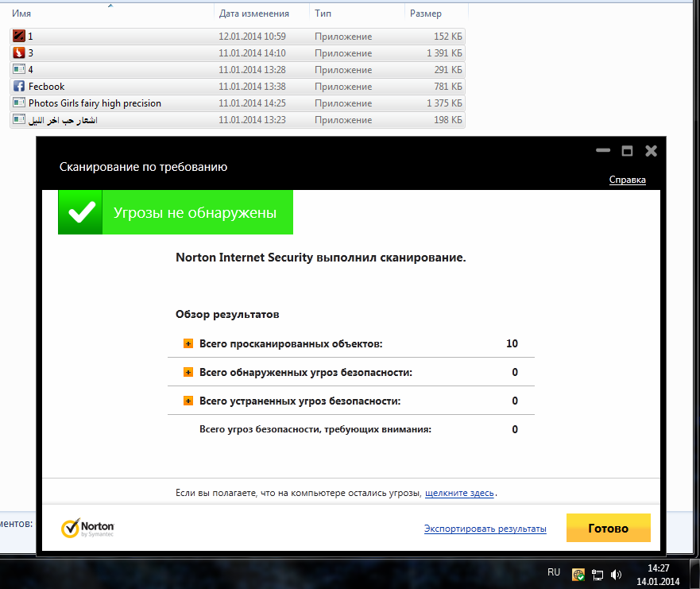Click the taskbar clock showing 14:27
Screen dimensions: 700x589
tap(658, 568)
